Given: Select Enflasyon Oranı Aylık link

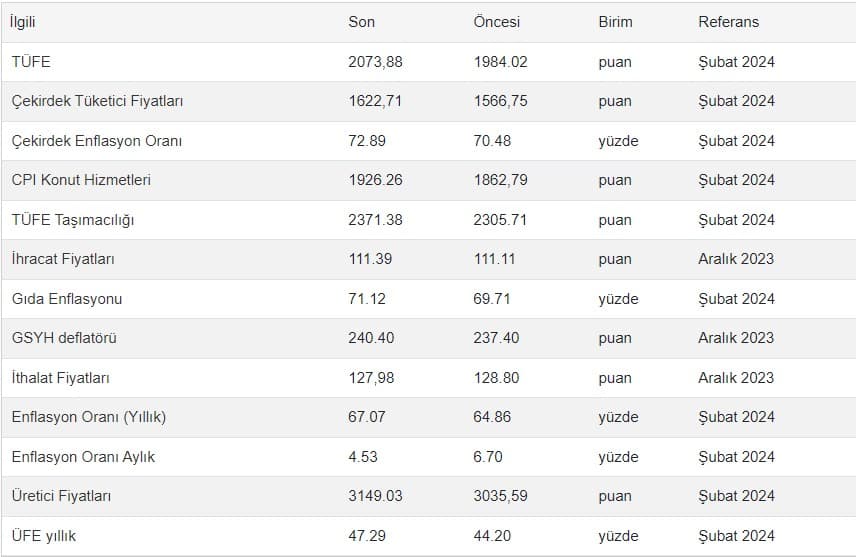Looking at the screenshot, I should tap(83, 457).
